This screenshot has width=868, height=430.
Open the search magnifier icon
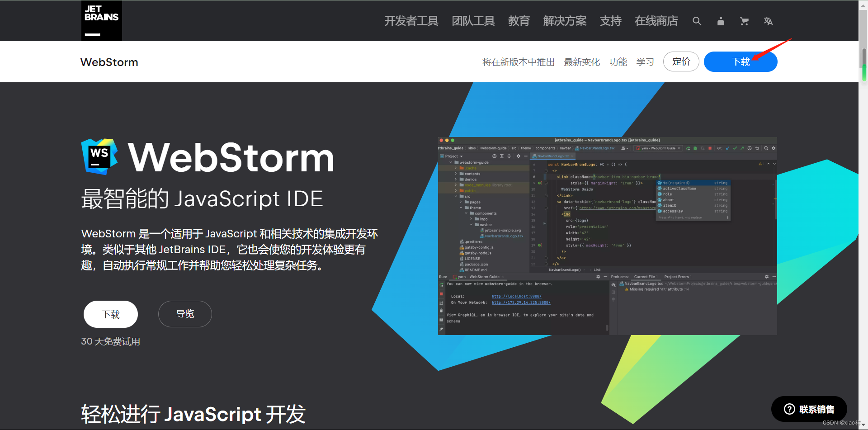pos(697,21)
